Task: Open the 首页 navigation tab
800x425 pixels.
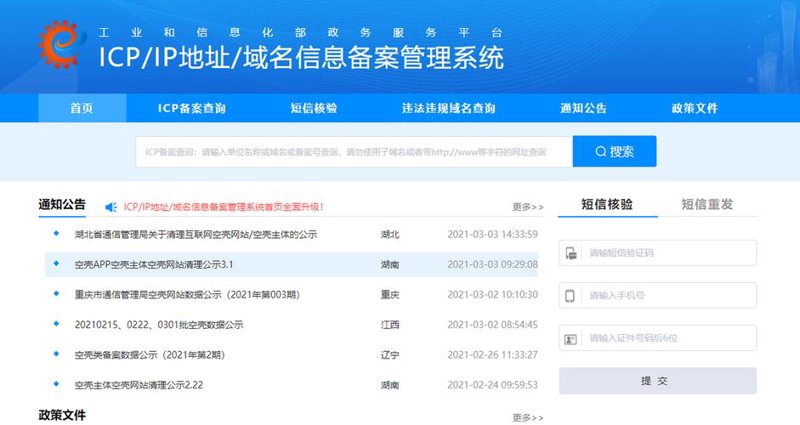Action: point(82,108)
